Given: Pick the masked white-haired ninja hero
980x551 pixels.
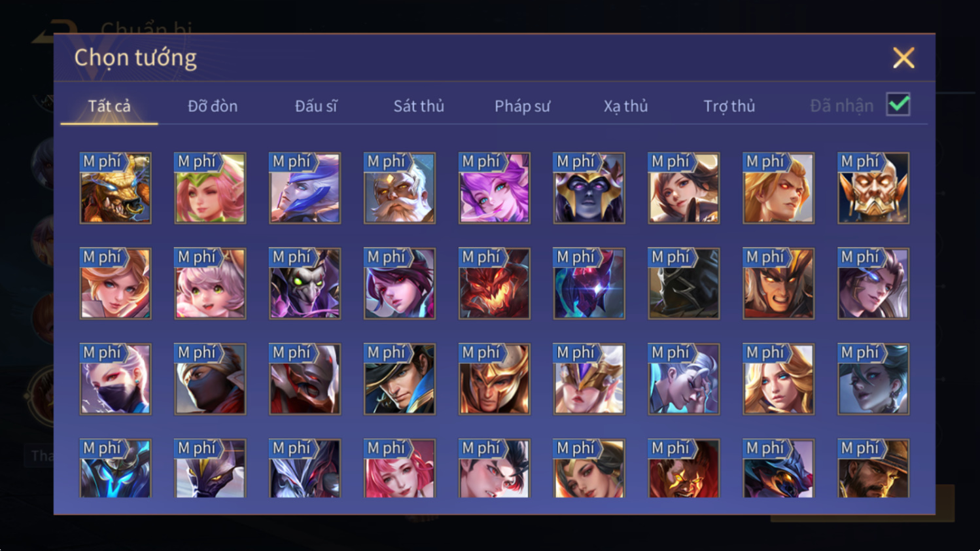Looking at the screenshot, I should pyautogui.click(x=115, y=379).
